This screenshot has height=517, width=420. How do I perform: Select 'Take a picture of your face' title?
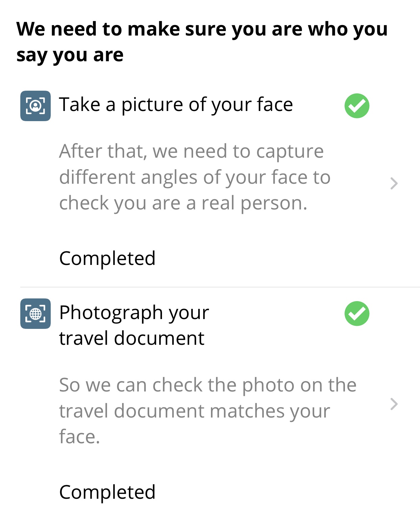(176, 105)
